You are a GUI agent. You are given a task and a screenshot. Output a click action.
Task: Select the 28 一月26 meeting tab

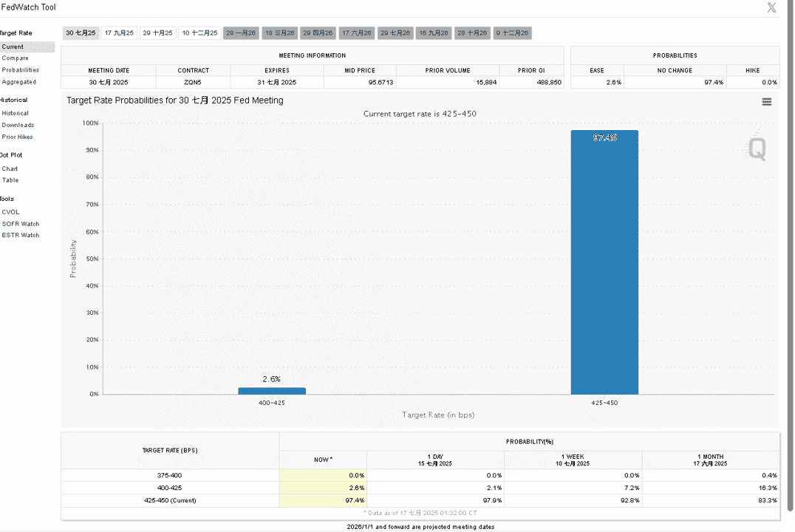click(x=241, y=33)
